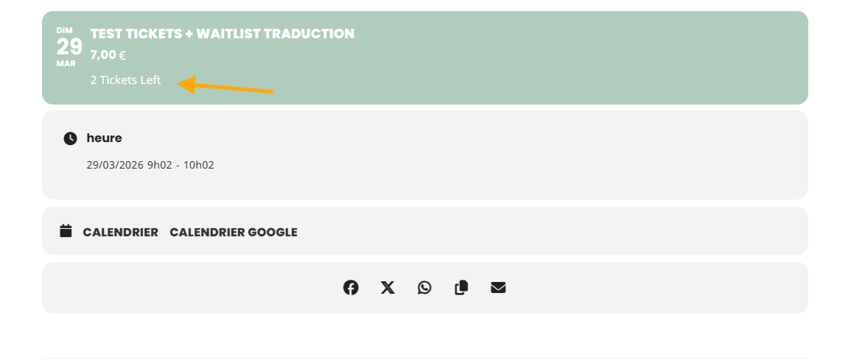Click the clock icon beside heure

click(x=70, y=138)
